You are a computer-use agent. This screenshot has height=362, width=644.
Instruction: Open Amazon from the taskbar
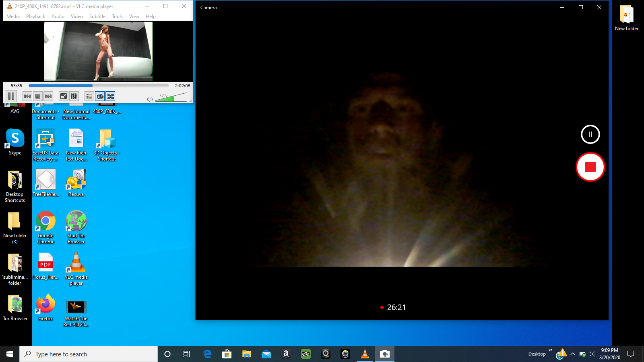[x=286, y=354]
